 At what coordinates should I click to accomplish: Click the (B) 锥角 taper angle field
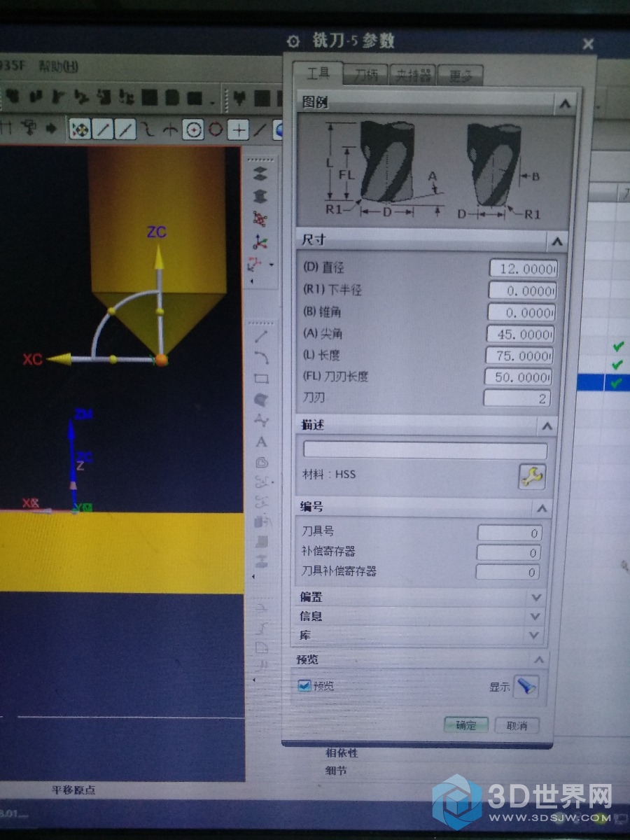click(521, 312)
